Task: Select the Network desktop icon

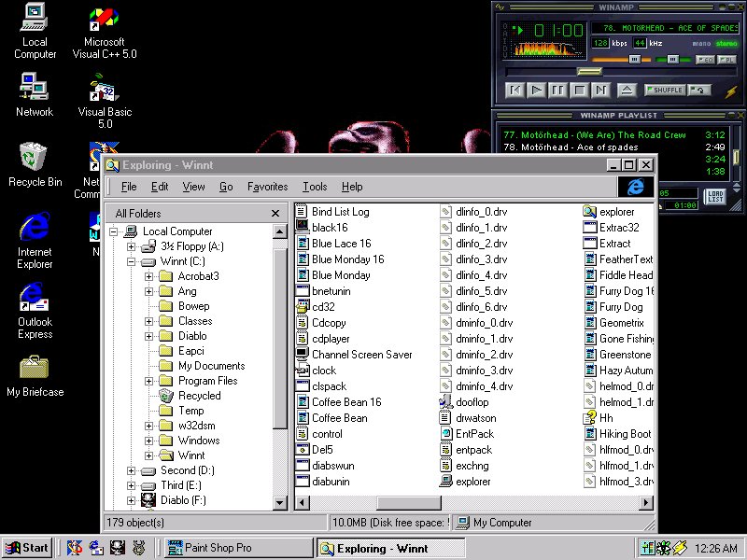Action: point(35,94)
